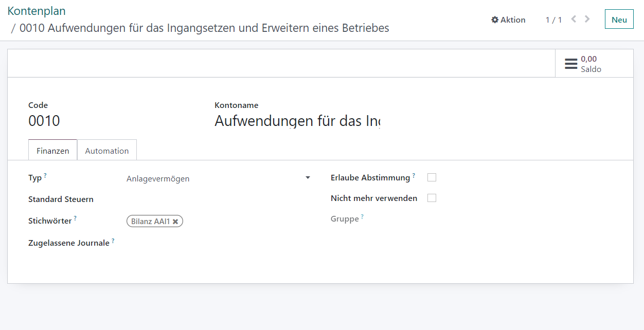Screen dimensions: 644x330
Task: Show help tooltip for Zugelassene Journale
Action: click(x=113, y=240)
